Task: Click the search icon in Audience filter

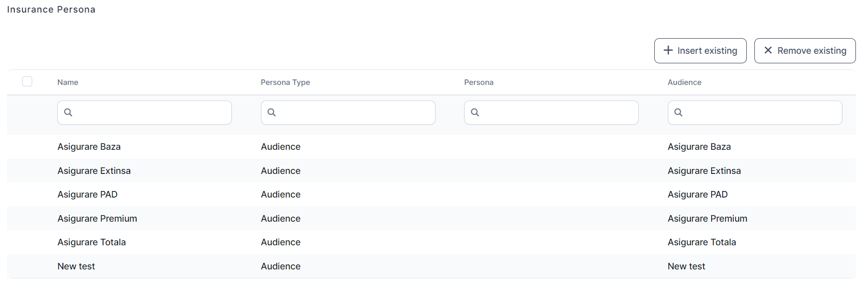Action: point(678,113)
